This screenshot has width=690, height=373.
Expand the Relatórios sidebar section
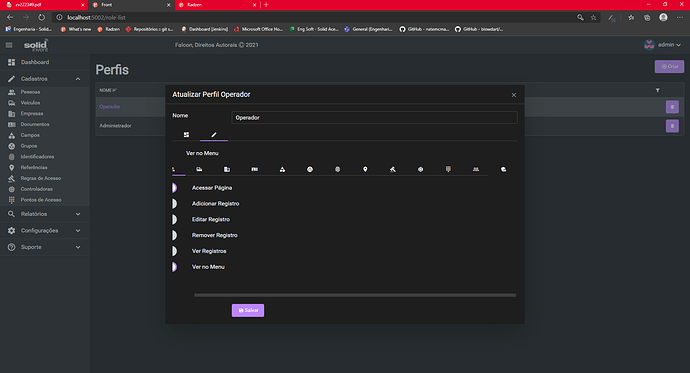pyautogui.click(x=78, y=214)
